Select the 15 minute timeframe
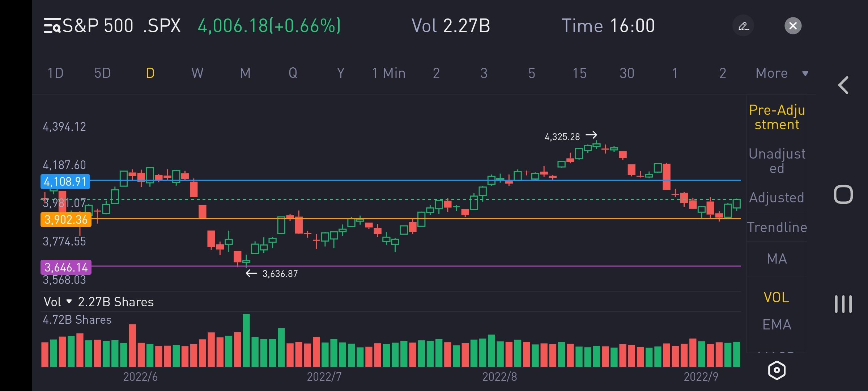The width and height of the screenshot is (868, 391). click(x=579, y=73)
